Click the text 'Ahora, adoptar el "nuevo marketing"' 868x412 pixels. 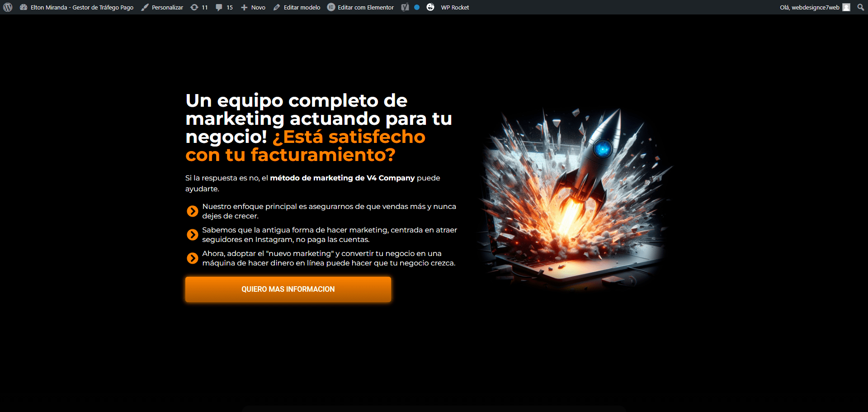(x=329, y=258)
